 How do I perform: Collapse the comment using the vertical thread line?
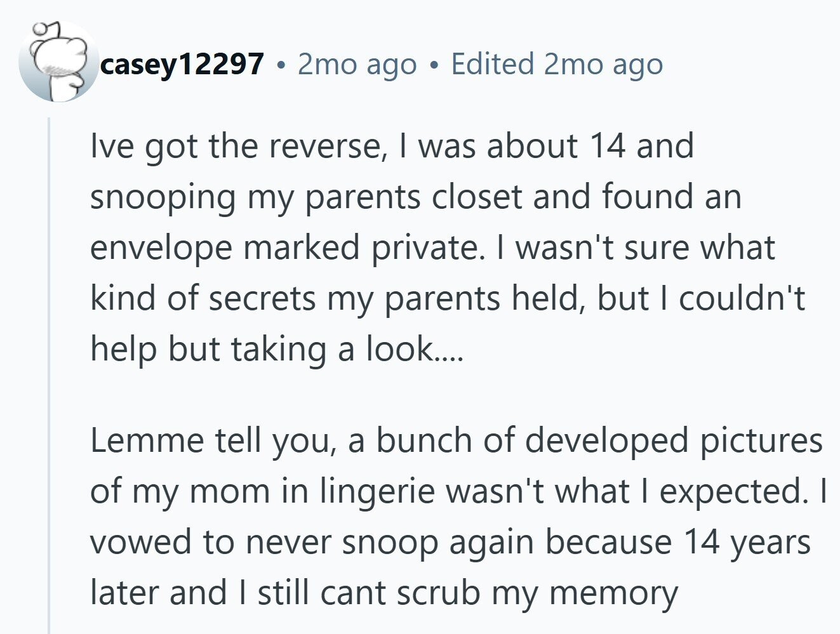click(x=50, y=374)
